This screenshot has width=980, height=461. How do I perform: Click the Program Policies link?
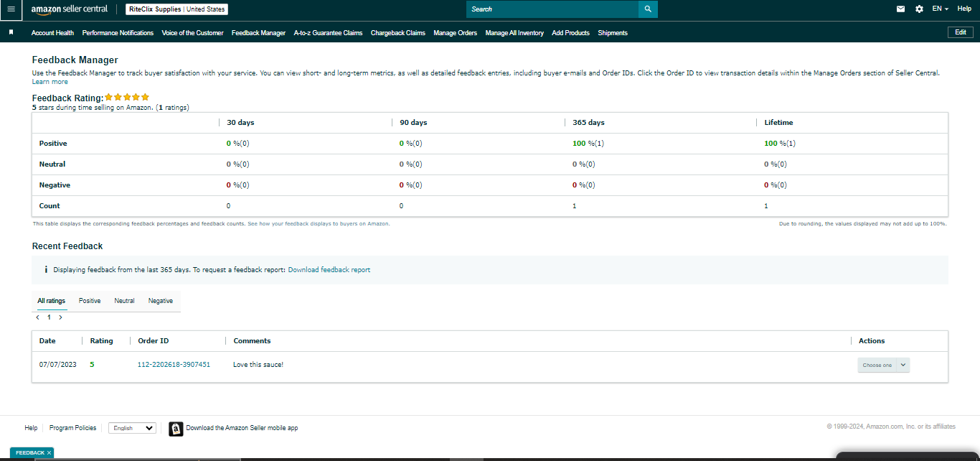tap(72, 428)
